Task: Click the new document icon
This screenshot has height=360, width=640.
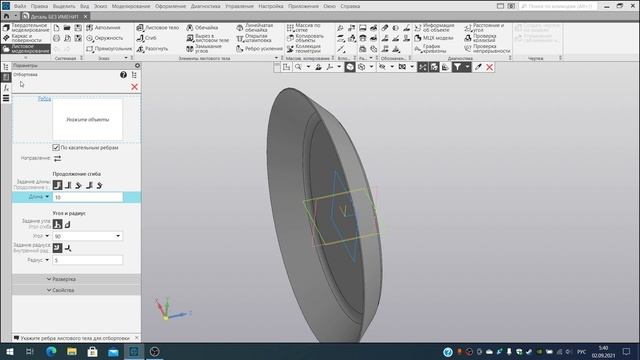Action: coord(56,28)
